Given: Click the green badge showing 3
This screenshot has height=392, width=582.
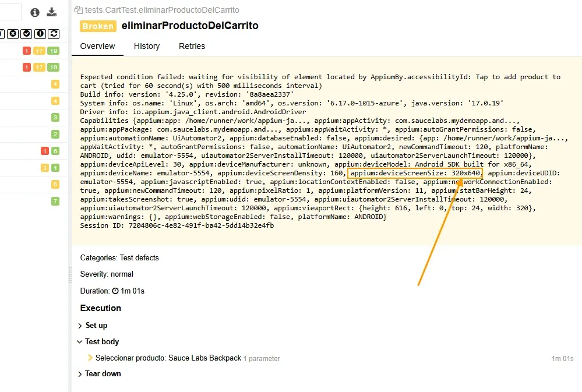Looking at the screenshot, I should tap(55, 118).
